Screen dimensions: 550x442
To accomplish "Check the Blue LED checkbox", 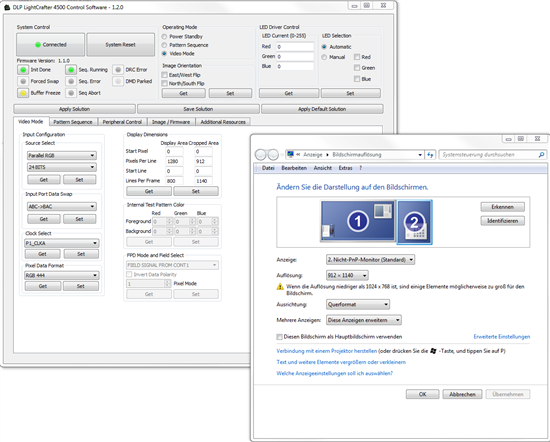I will (357, 79).
